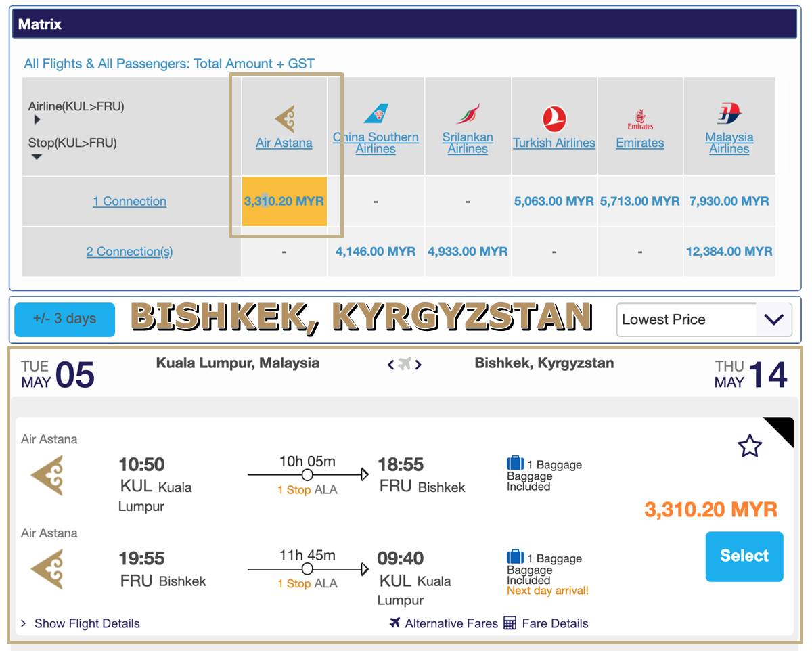Click the Emirates logo icon
This screenshot has width=812, height=651.
click(640, 119)
